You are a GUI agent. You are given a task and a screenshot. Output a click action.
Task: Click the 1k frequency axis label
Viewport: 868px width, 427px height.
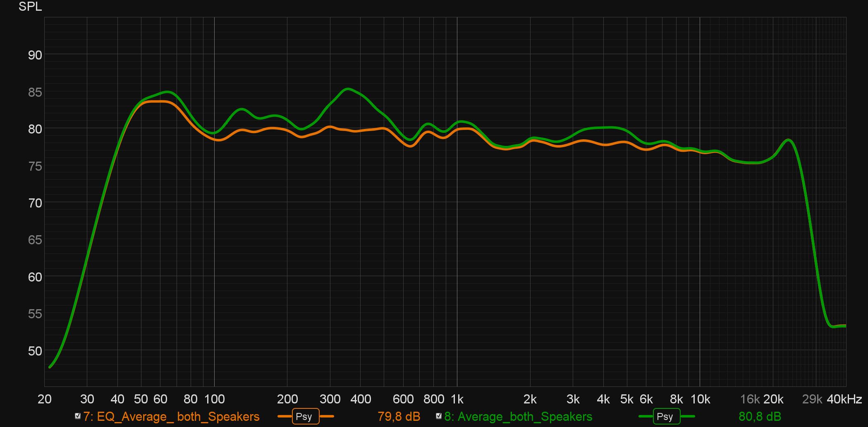pos(457,399)
